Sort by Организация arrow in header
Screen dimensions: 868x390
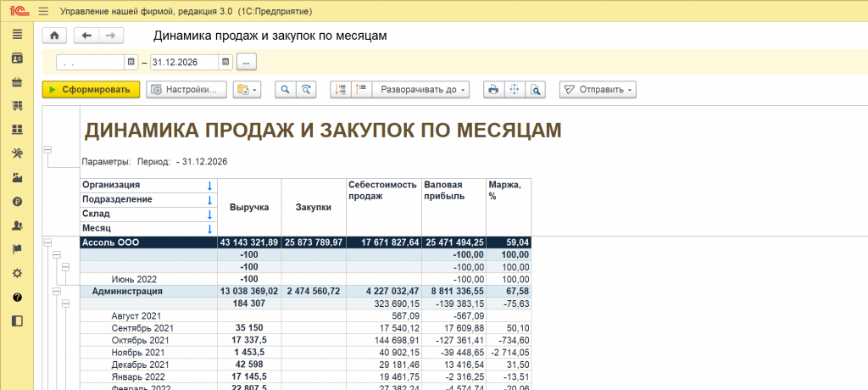pos(209,185)
